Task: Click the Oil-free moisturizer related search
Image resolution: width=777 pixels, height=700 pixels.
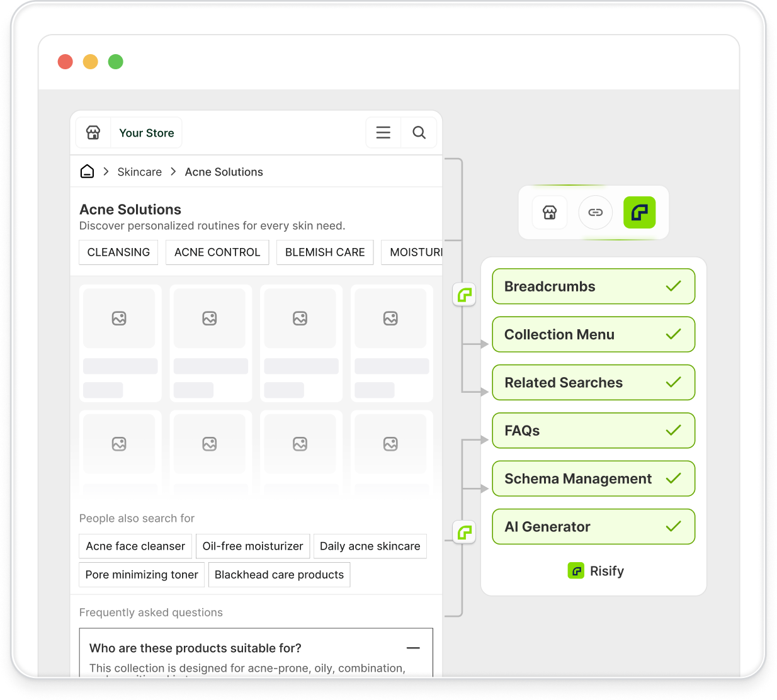Action: pos(252,546)
